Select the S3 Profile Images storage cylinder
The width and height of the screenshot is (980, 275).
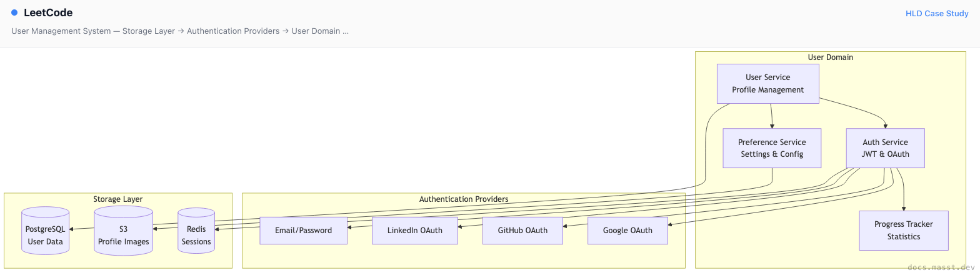(x=124, y=231)
